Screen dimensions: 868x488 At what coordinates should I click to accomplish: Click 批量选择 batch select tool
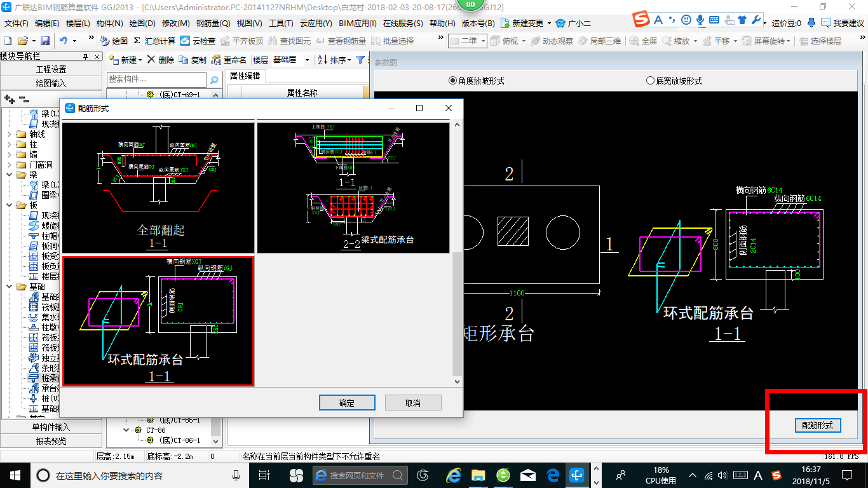392,41
